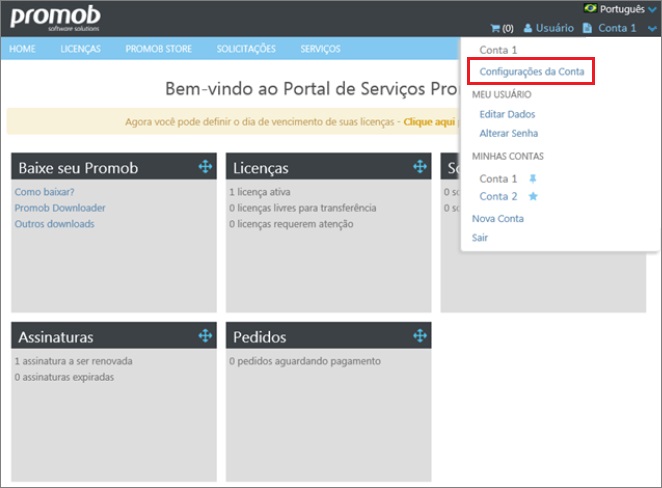Select Configurações da Conta
Image resolution: width=662 pixels, height=488 pixels.
532,72
